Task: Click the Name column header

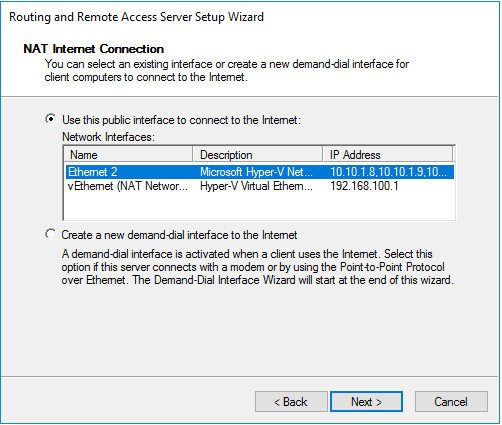Action: click(128, 155)
